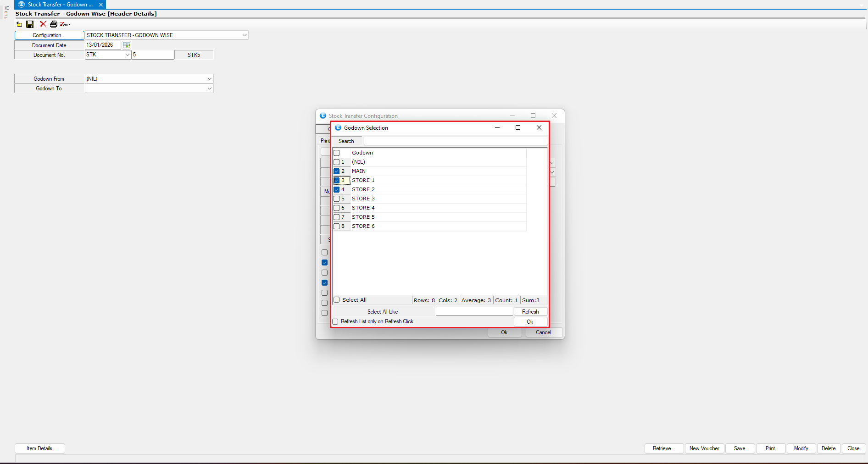Screen dimensions: 868x464
Task: Maximize the Godown Selection window
Action: point(518,128)
